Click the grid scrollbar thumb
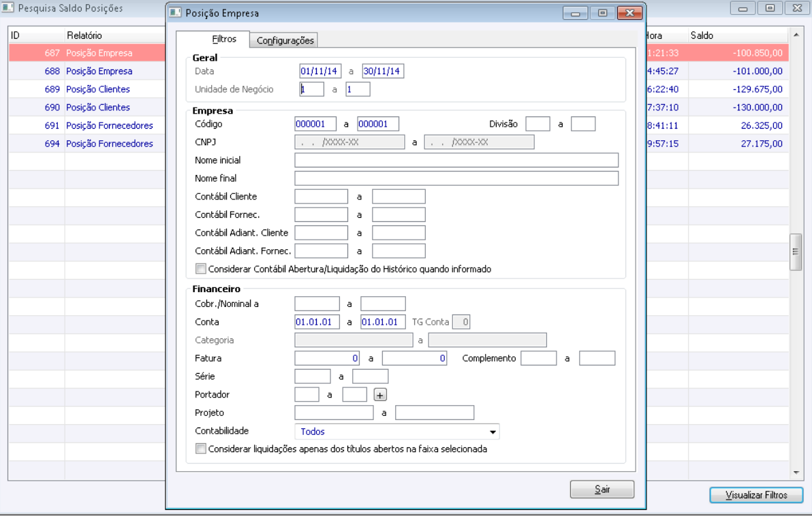Viewport: 812px width, 516px height. click(x=796, y=252)
